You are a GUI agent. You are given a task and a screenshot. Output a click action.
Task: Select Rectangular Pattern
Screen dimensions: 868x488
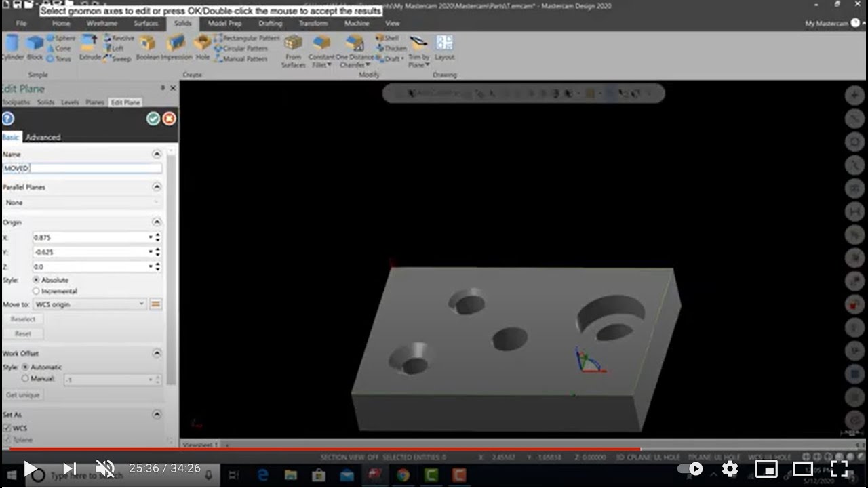click(x=247, y=39)
